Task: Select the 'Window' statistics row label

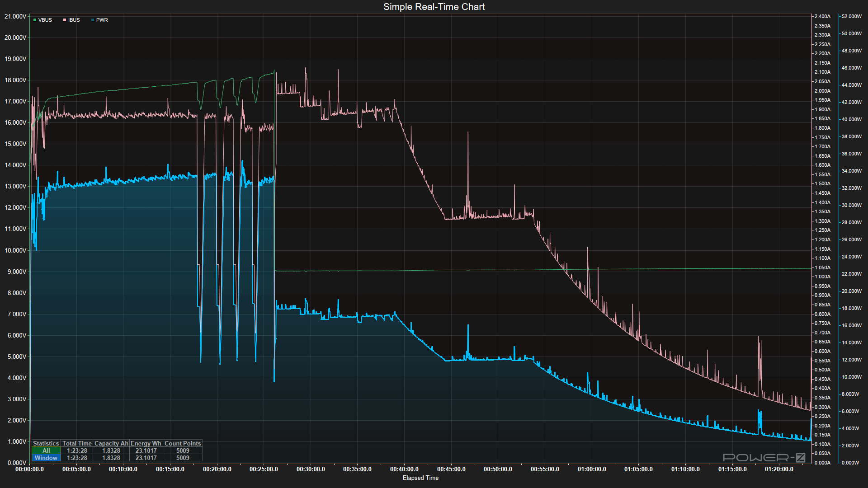Action: coord(46,458)
